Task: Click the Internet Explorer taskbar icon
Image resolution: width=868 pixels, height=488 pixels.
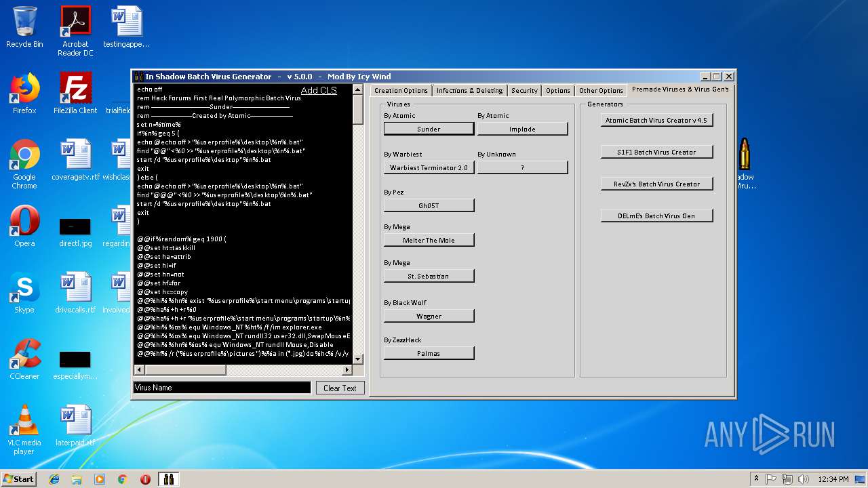Action: (54, 479)
